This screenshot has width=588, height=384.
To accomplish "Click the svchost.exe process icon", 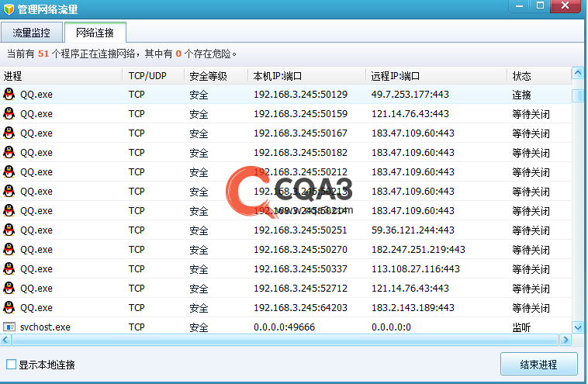I will tap(9, 327).
